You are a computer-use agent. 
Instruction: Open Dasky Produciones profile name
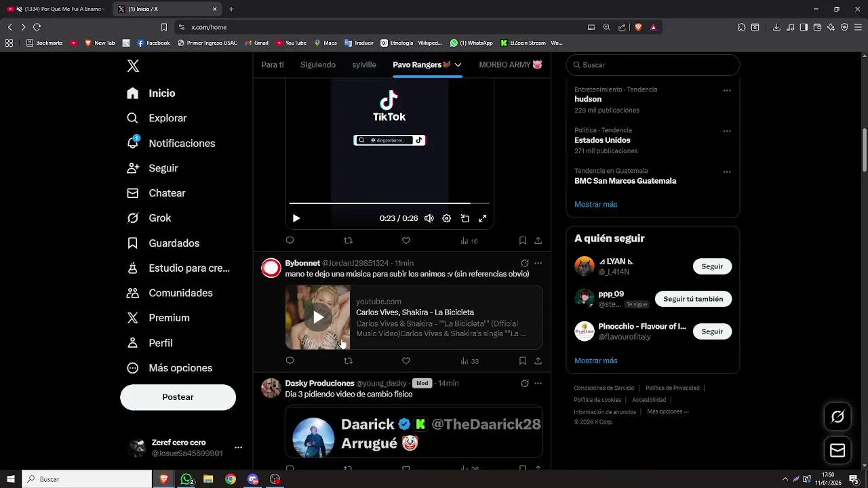tap(319, 384)
